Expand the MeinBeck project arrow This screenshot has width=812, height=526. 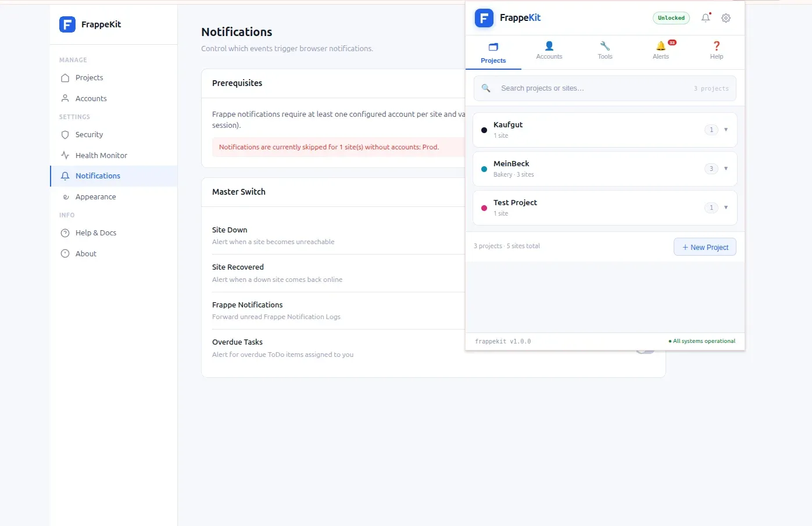tap(726, 169)
